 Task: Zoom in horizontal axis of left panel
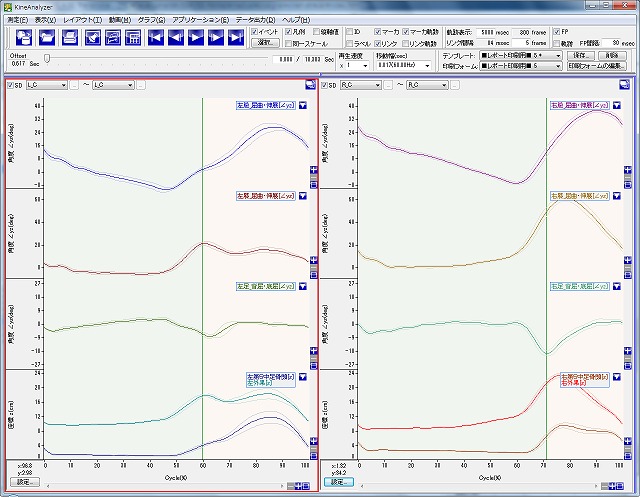[x=298, y=486]
